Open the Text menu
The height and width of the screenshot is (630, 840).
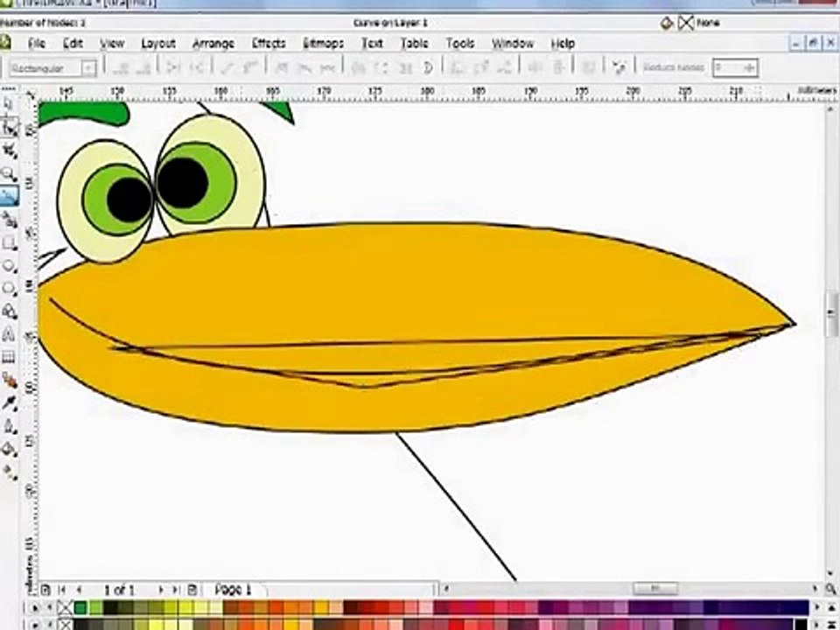point(372,44)
